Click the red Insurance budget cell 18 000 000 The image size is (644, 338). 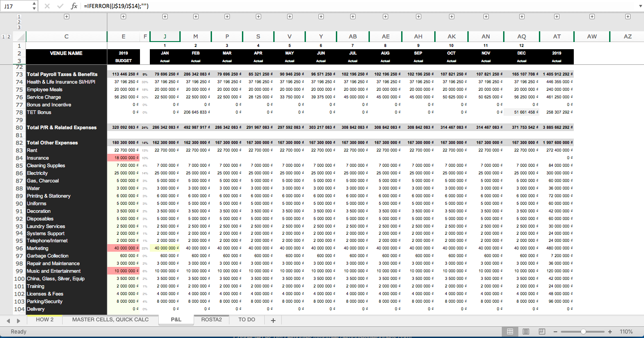click(123, 158)
